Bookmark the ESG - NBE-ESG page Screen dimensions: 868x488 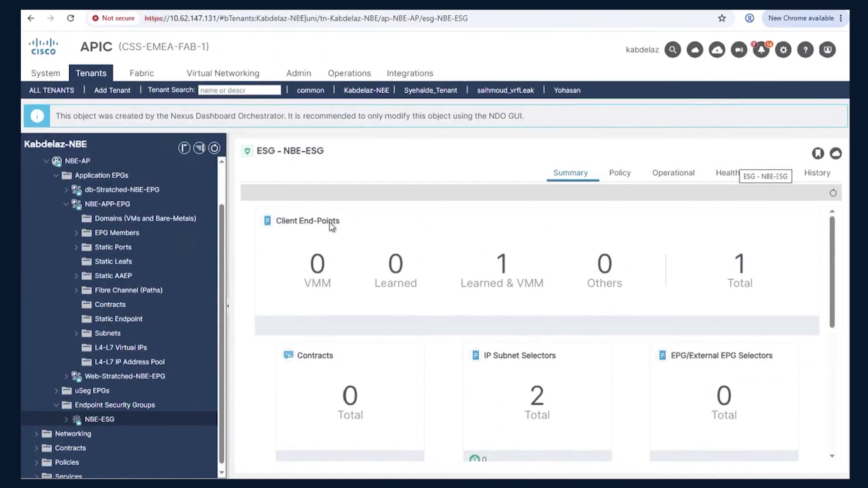[x=818, y=154]
